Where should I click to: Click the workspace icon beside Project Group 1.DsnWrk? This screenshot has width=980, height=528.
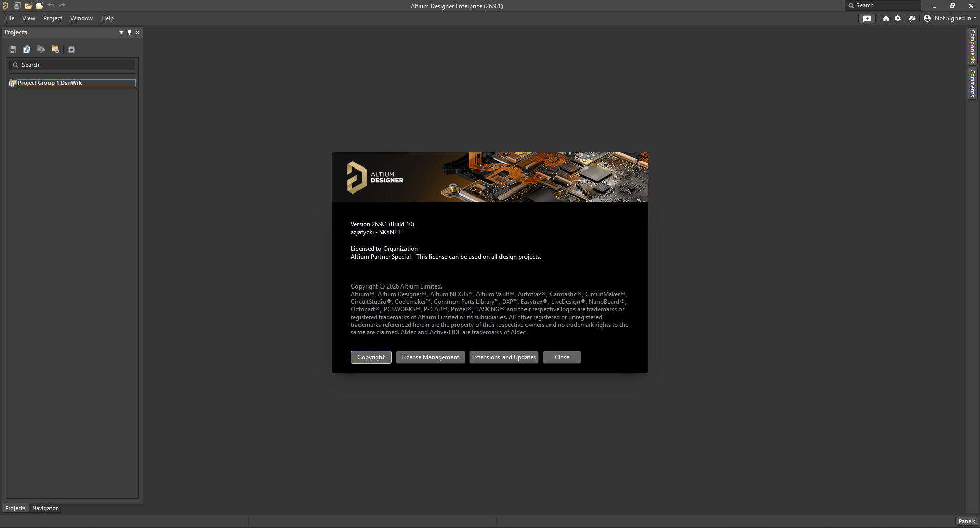[x=13, y=83]
